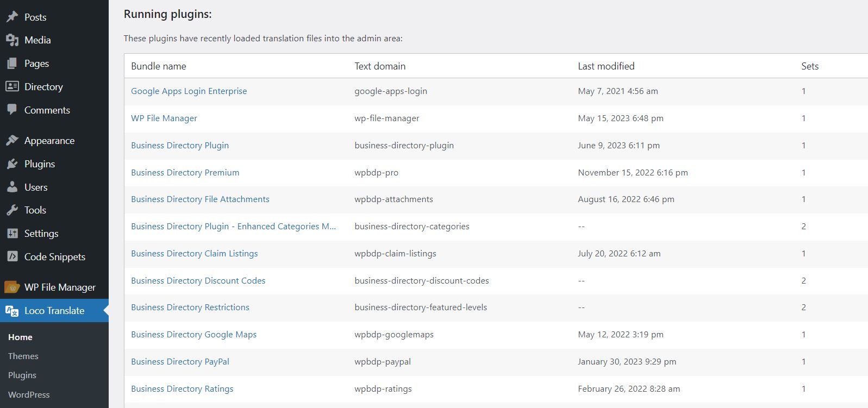The image size is (868, 408).
Task: Open the Users menu
Action: (x=36, y=187)
